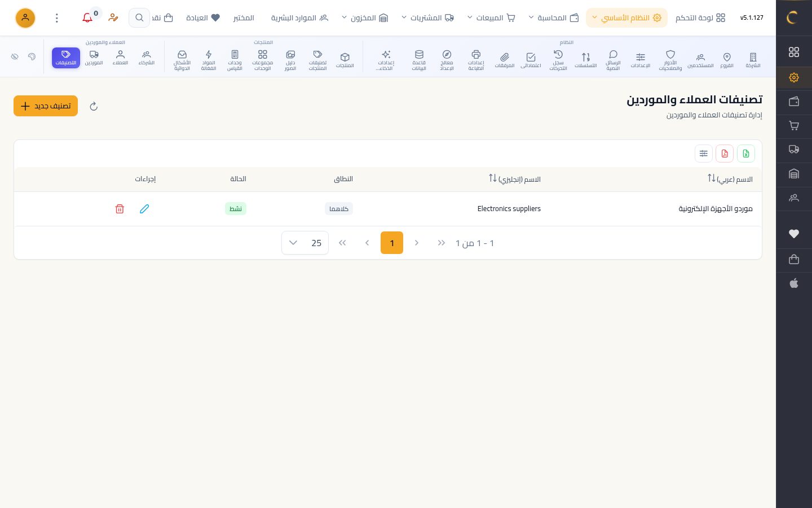Image resolution: width=812 pixels, height=508 pixels.
Task: Open apple icon in dark sidebar
Action: point(794,283)
